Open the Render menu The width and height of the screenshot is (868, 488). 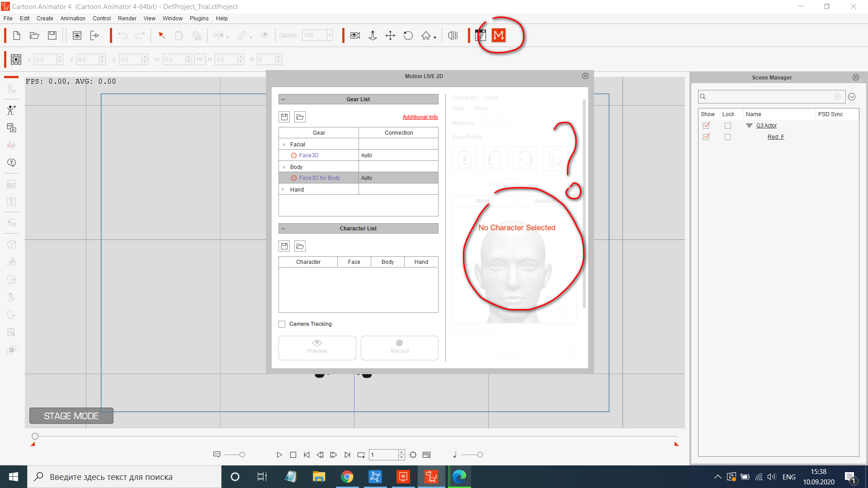coord(127,19)
